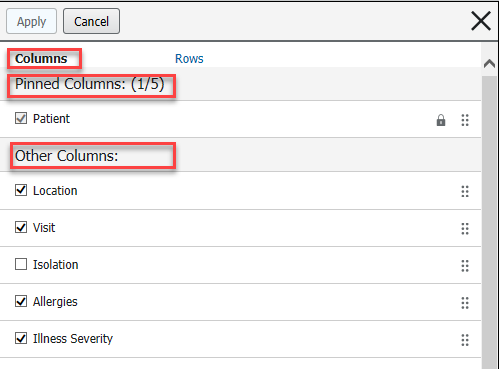Uncheck the Location column checkbox
Image resolution: width=501 pixels, height=369 pixels.
(21, 190)
